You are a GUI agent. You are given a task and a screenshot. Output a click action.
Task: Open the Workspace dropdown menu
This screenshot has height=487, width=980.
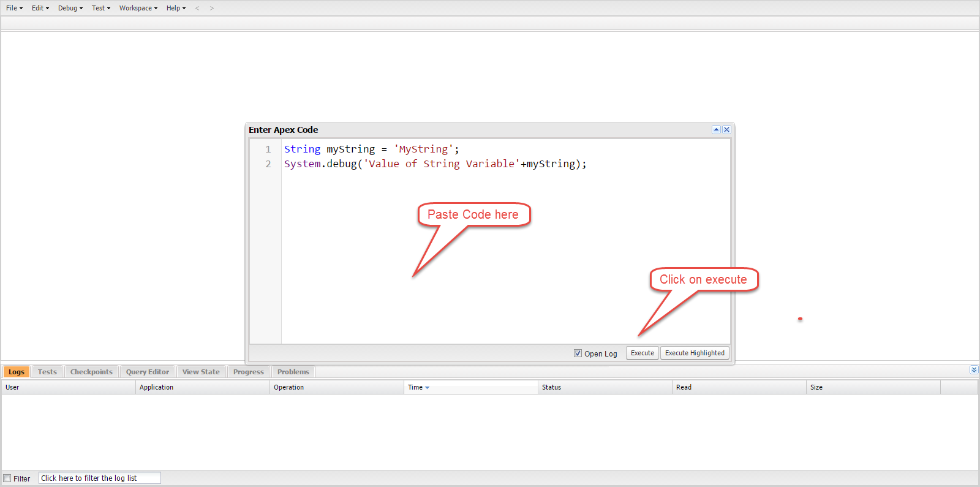tap(138, 9)
